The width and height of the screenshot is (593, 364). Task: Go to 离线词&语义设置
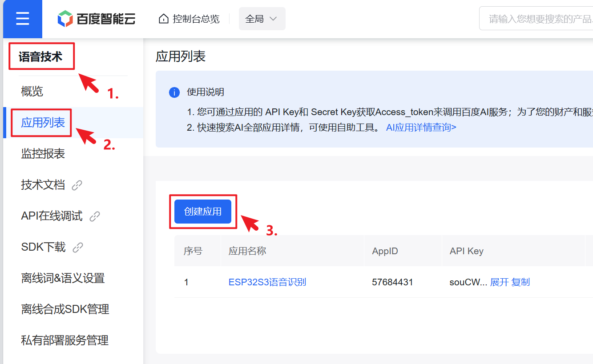pos(63,278)
